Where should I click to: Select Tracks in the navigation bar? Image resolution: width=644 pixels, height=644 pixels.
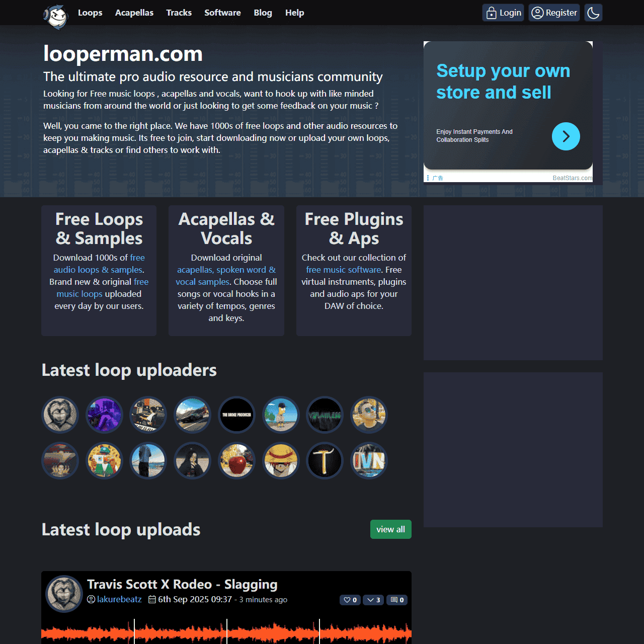(179, 13)
